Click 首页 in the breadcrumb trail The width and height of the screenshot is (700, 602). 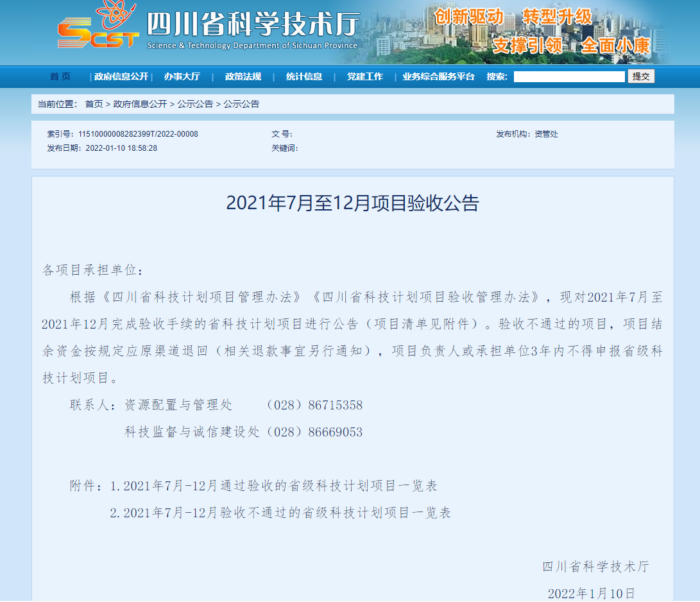tap(94, 104)
